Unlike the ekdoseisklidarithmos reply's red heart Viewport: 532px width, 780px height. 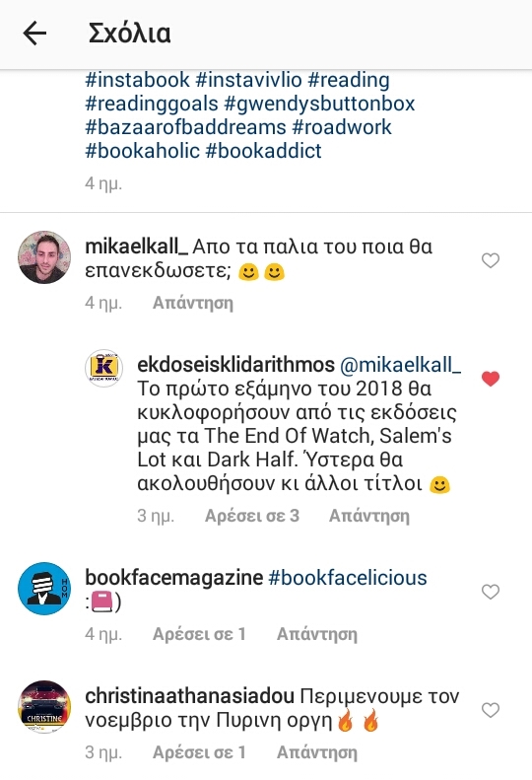coord(491,379)
